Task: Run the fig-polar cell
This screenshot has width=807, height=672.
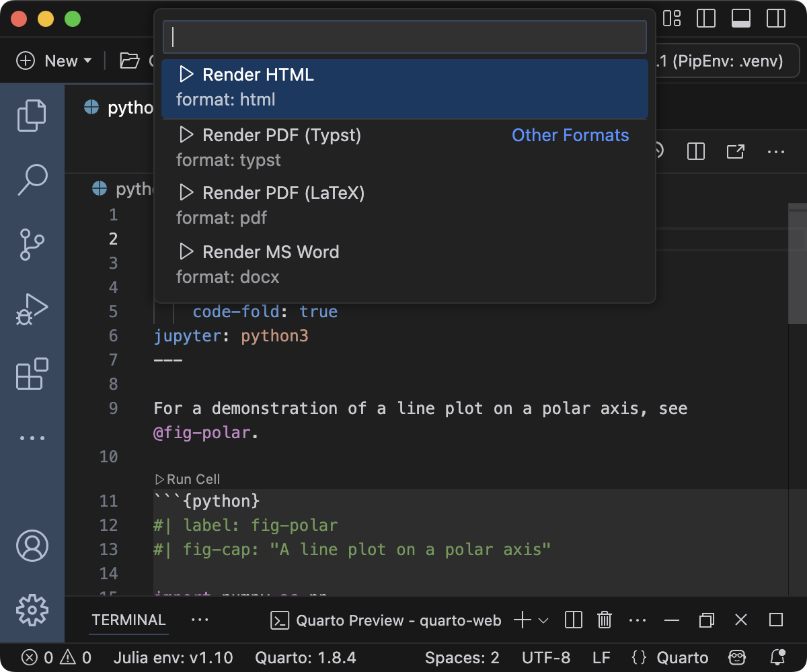Action: [x=187, y=479]
